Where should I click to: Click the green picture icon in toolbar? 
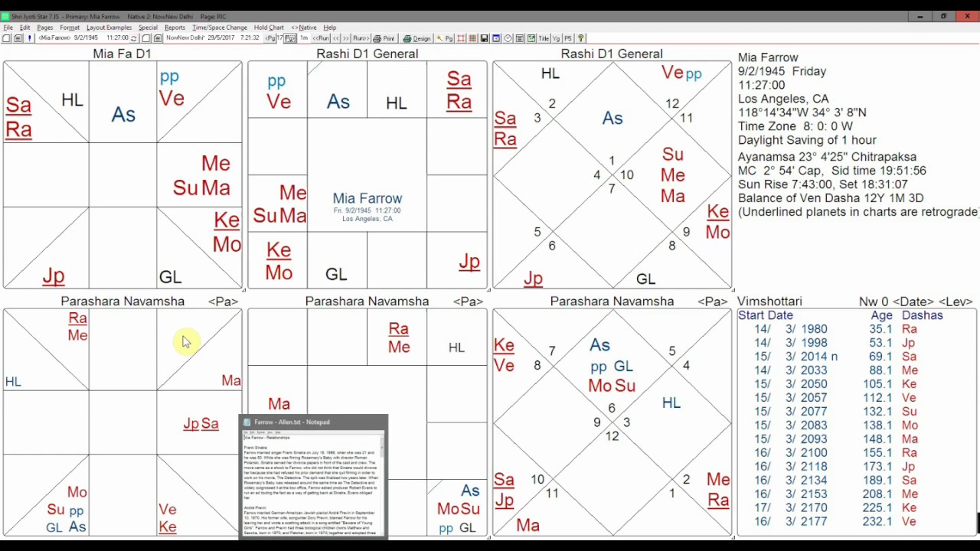[531, 38]
